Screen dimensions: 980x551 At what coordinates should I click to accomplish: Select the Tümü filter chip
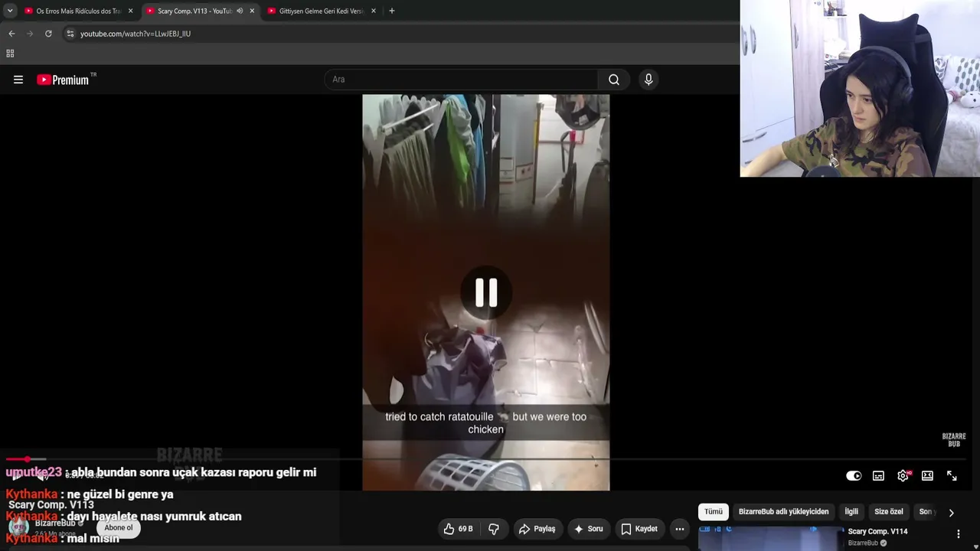713,512
